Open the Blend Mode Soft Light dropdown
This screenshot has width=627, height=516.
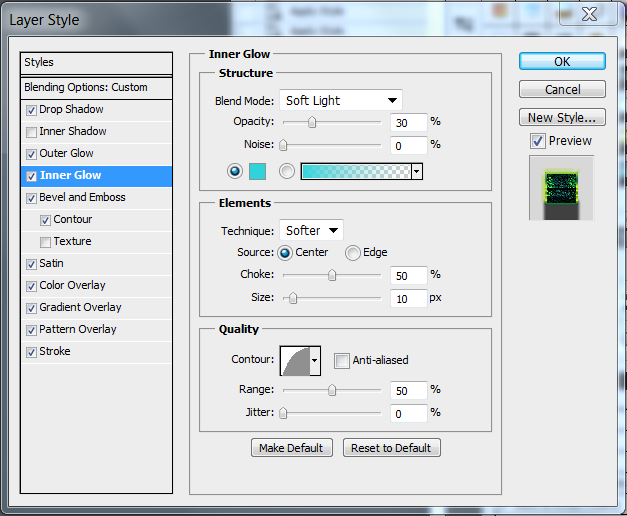coord(341,100)
